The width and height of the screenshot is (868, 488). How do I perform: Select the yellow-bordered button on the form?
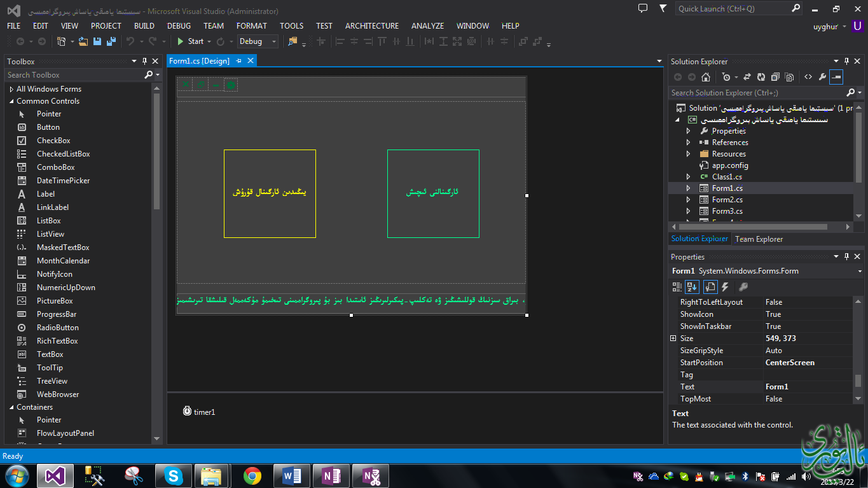click(270, 193)
